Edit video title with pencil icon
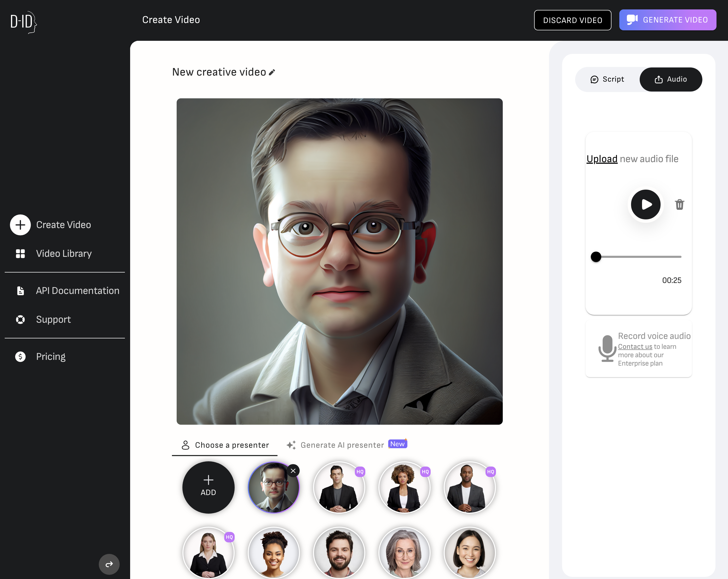This screenshot has height=579, width=728. [x=272, y=72]
